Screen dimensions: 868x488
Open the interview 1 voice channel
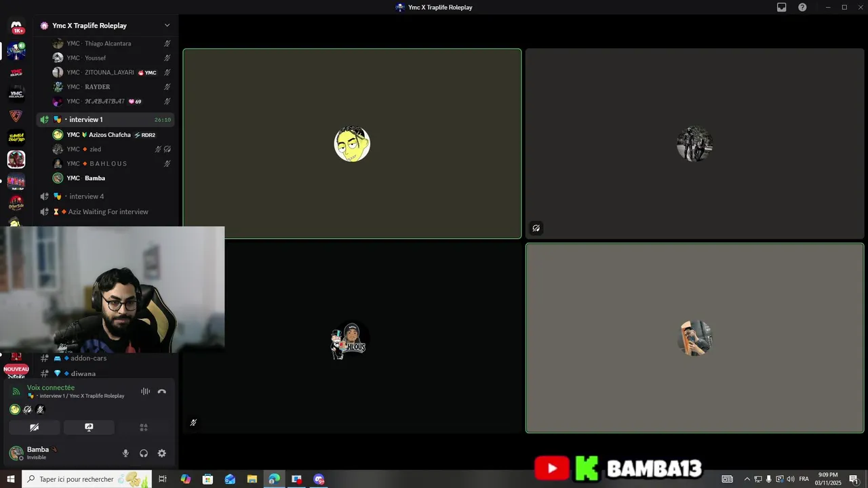105,119
